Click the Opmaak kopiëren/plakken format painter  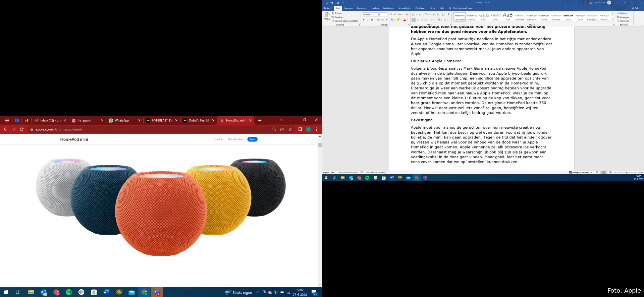pyautogui.click(x=345, y=21)
